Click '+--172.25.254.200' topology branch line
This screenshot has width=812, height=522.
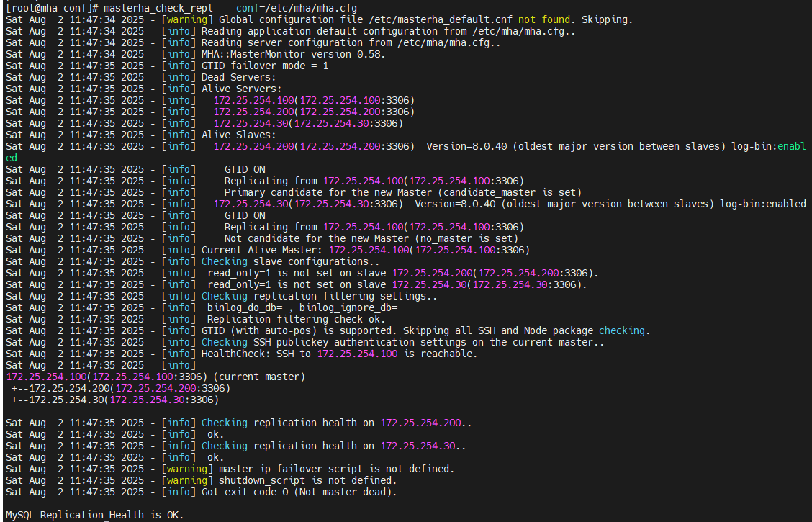121,388
